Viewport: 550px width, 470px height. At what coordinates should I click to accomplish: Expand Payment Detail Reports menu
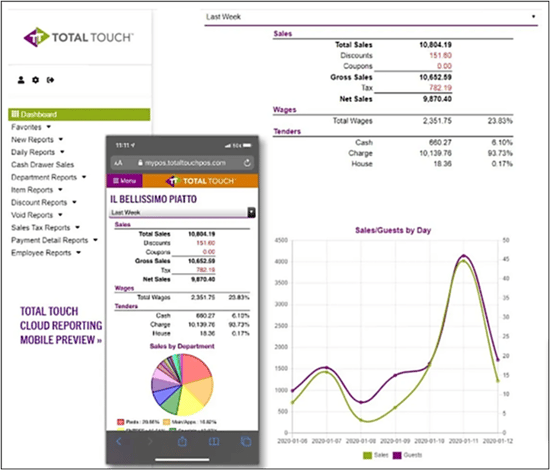[x=54, y=240]
